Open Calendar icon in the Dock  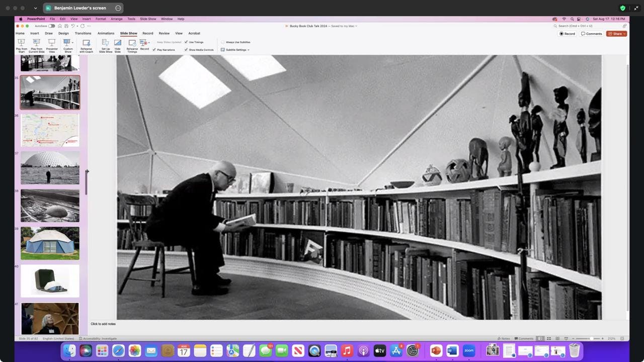tap(184, 350)
